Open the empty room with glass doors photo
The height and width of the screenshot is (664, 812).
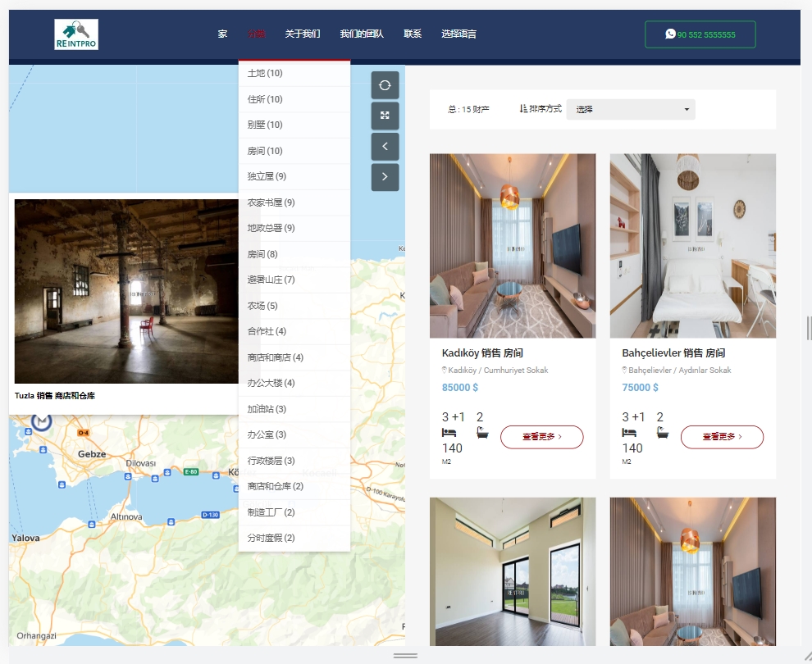click(513, 571)
